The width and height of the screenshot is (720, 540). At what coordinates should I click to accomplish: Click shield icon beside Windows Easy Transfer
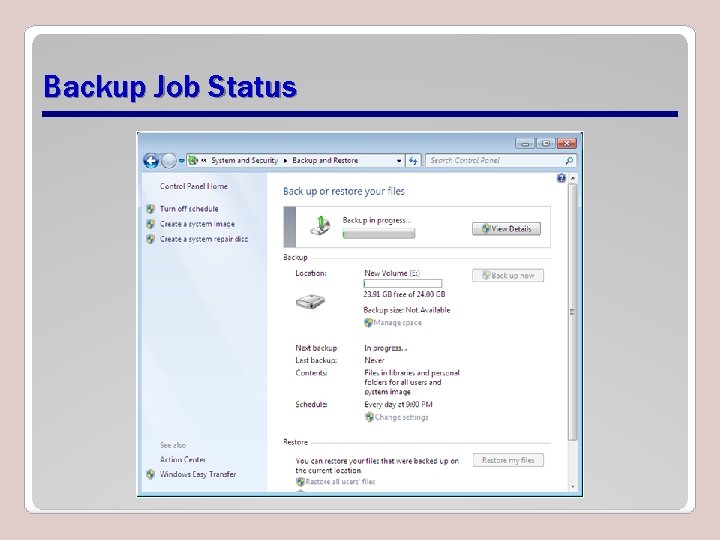pos(150,474)
